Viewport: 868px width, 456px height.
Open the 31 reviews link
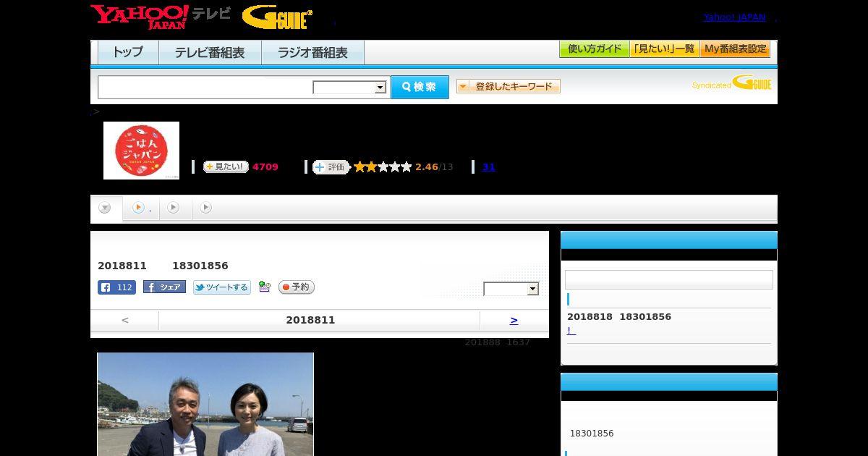point(488,167)
